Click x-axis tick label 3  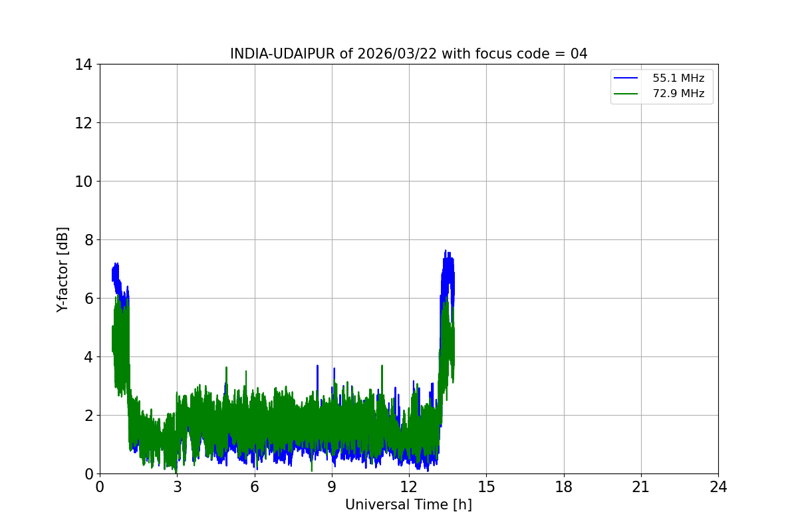tap(177, 487)
